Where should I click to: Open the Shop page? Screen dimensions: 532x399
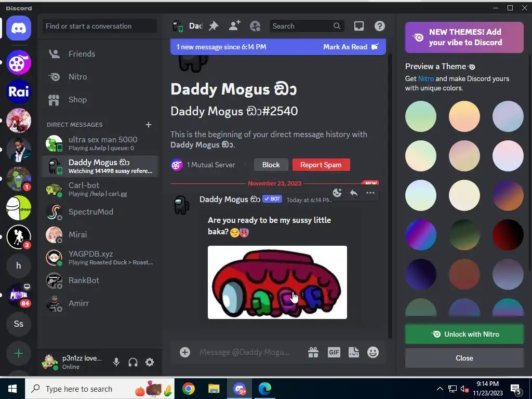click(x=100, y=100)
